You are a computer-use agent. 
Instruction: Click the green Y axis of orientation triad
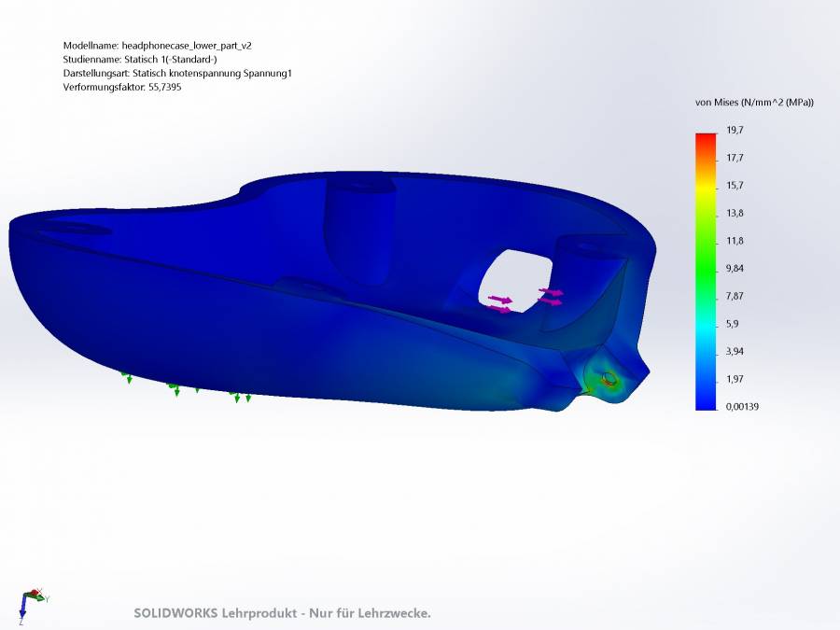point(39,595)
